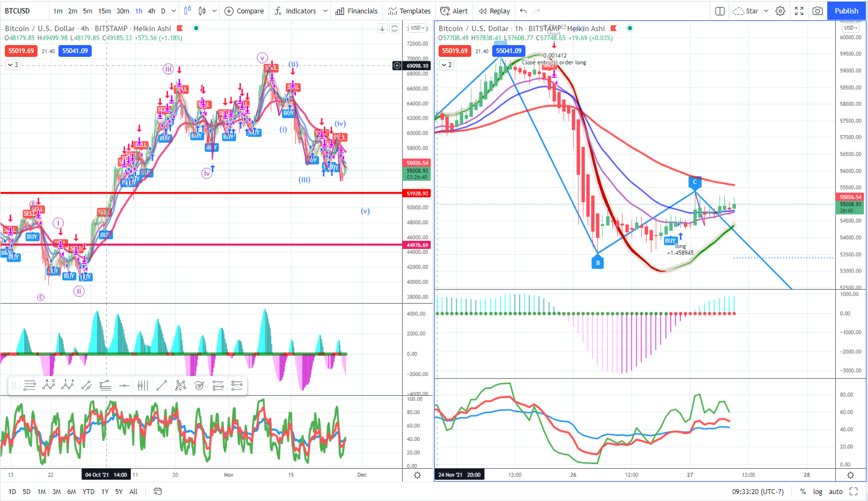Set date range to 5D

pos(26,491)
